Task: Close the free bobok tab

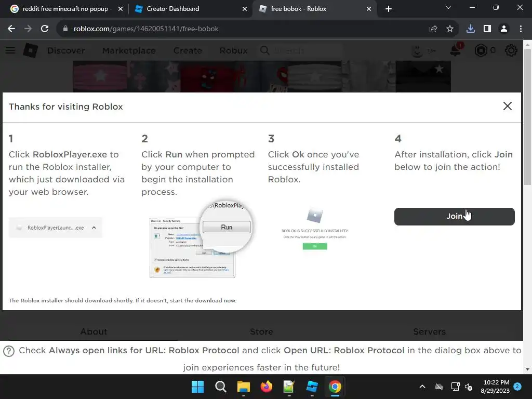Action: (369, 9)
